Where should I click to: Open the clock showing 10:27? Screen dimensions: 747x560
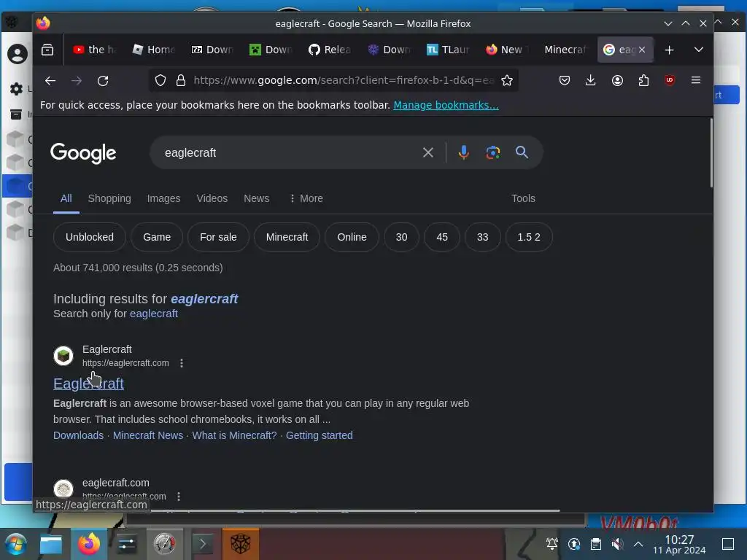(679, 544)
